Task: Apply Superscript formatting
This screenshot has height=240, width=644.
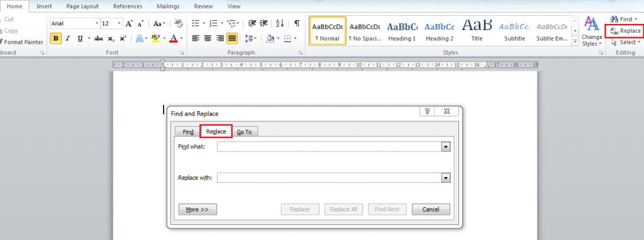Action: click(x=123, y=38)
